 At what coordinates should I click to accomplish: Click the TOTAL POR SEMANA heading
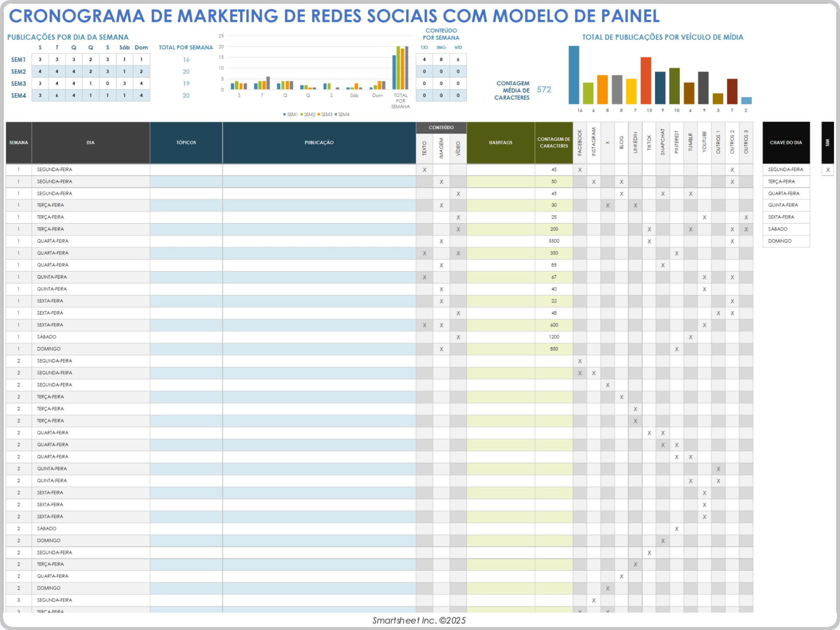185,47
